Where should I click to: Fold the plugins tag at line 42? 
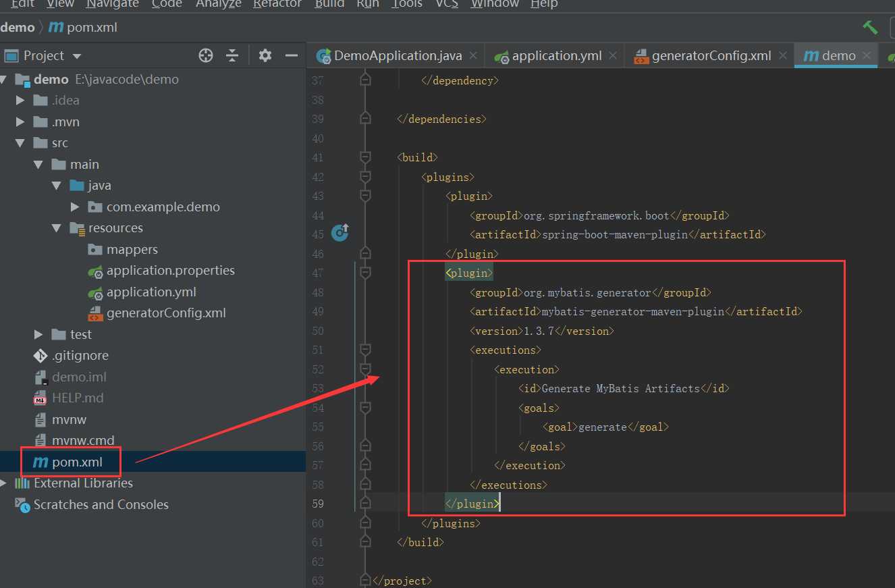coord(365,177)
